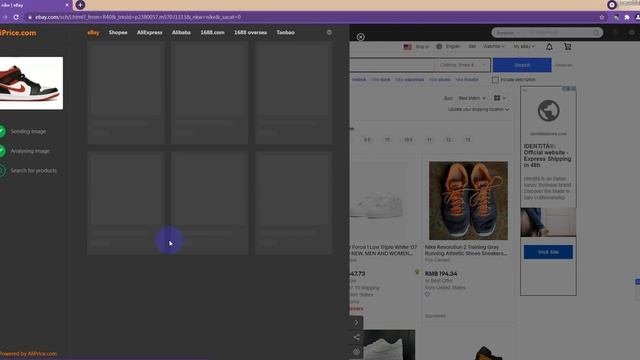Open the grid view options dropdown
This screenshot has width=640, height=360.
point(500,98)
